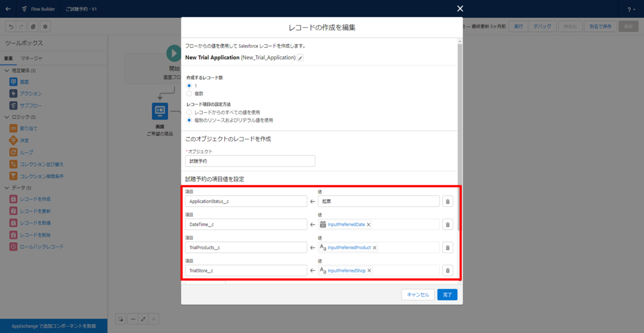Open flow properties gear icon
This screenshot has width=644, height=333.
point(46,26)
